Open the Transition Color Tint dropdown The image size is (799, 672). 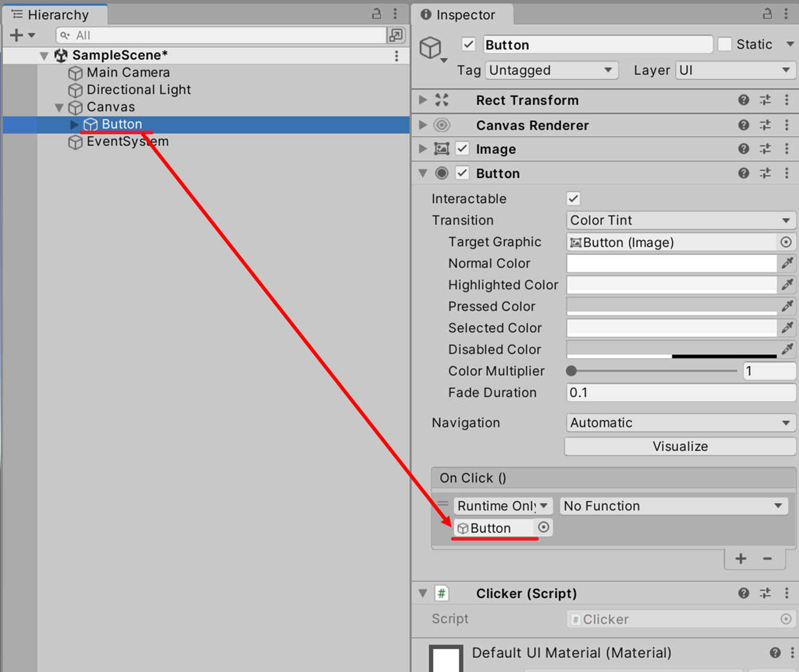coord(680,220)
